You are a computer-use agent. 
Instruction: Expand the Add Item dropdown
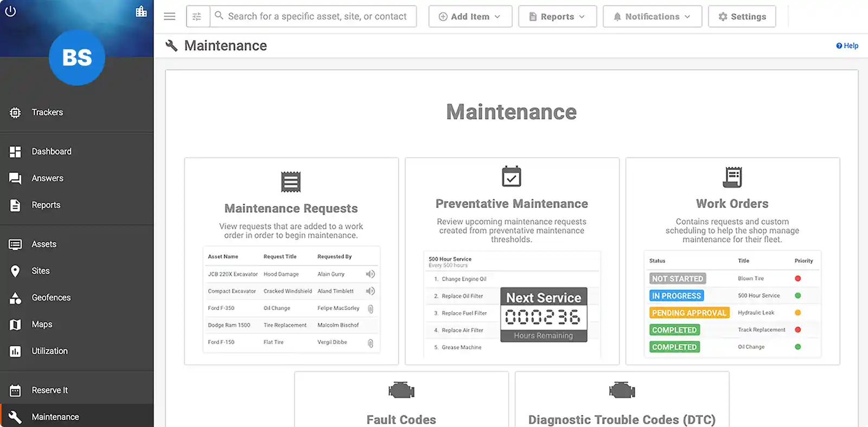[470, 16]
